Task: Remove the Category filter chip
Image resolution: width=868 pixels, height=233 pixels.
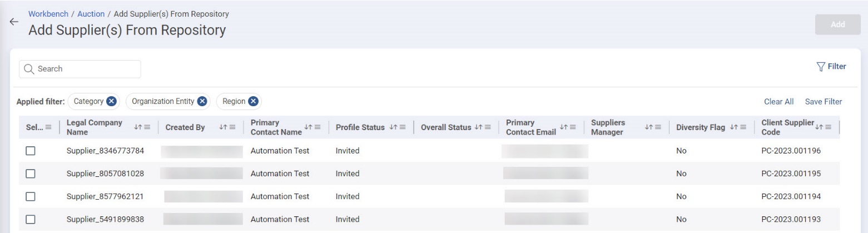Action: [111, 101]
